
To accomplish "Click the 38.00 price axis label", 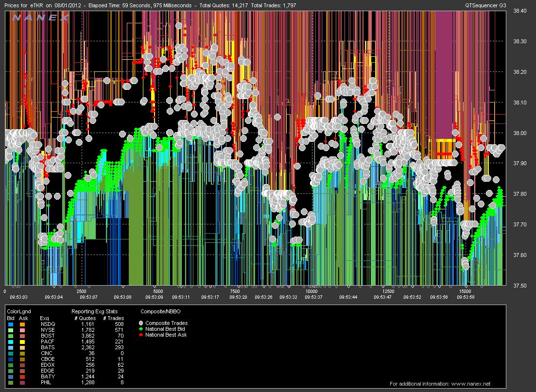I will pyautogui.click(x=520, y=133).
